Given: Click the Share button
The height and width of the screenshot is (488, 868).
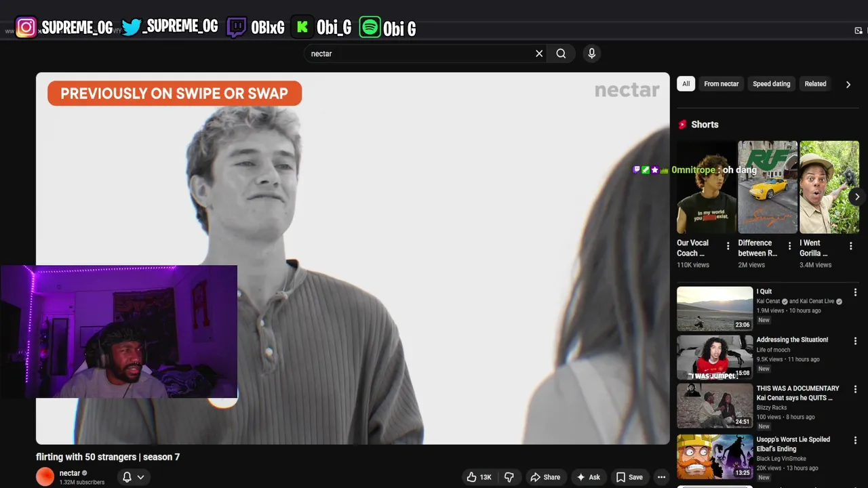Looking at the screenshot, I should pyautogui.click(x=545, y=477).
